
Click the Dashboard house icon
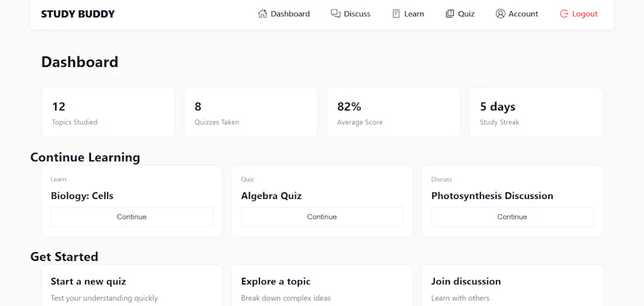click(x=262, y=14)
